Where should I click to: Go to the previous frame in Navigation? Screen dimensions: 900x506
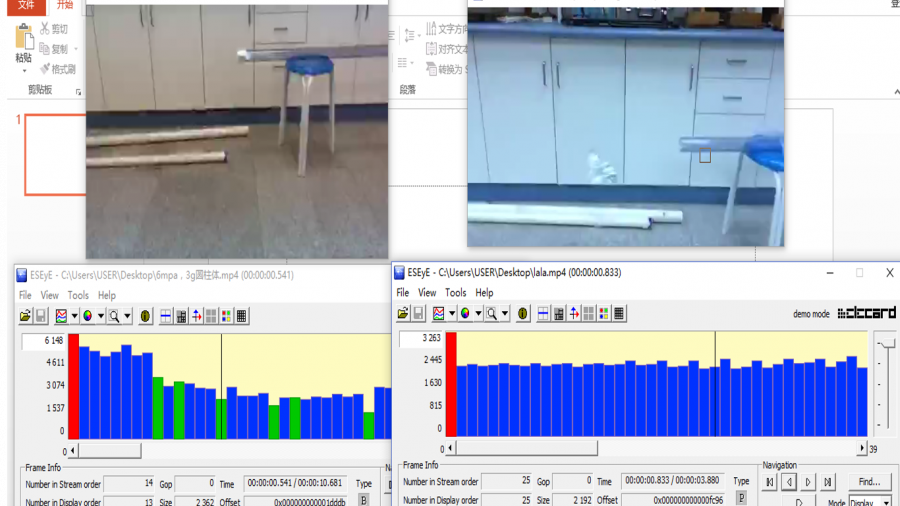[x=789, y=482]
